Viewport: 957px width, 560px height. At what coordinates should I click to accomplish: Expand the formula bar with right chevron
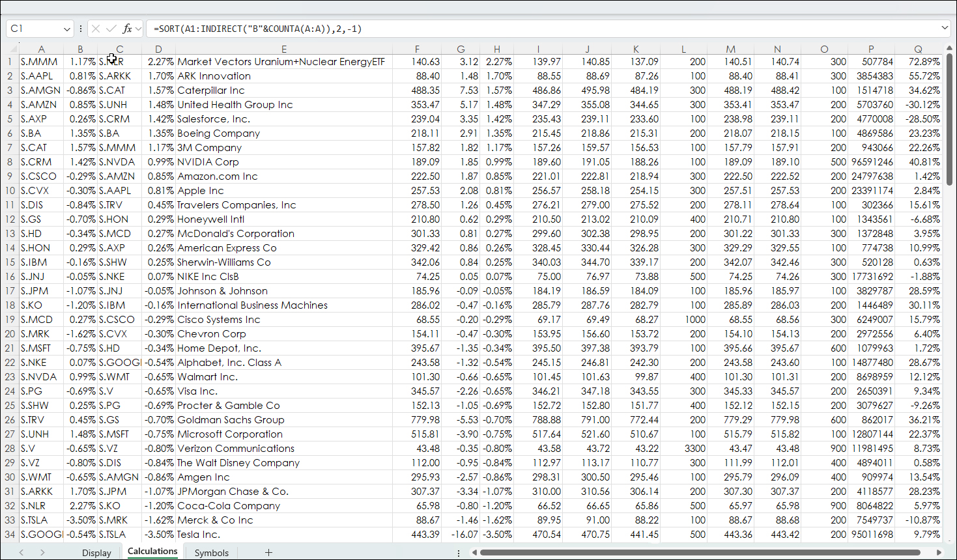coord(944,28)
